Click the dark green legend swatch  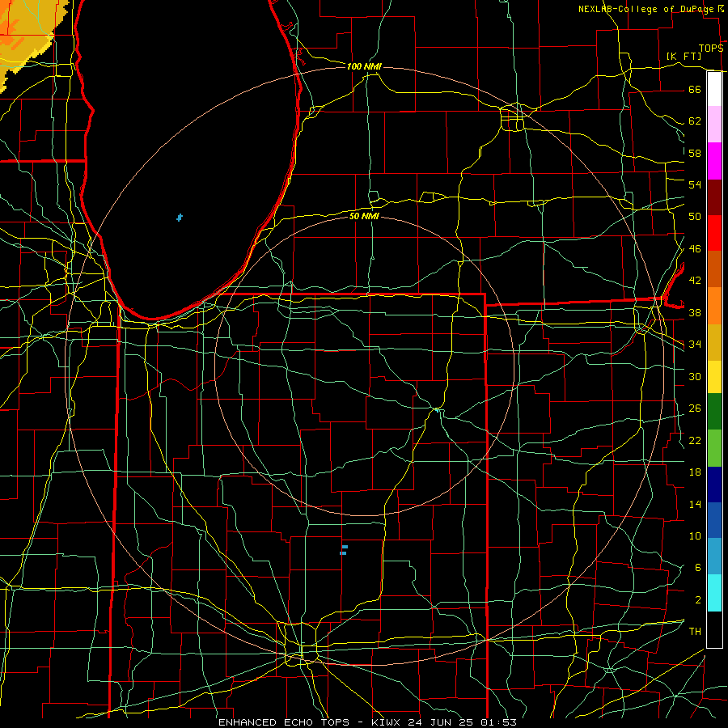tap(714, 412)
